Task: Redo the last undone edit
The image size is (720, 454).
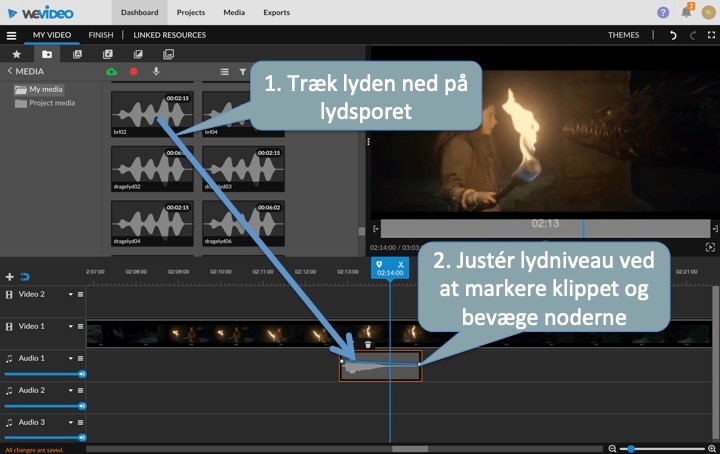Action: tap(693, 35)
